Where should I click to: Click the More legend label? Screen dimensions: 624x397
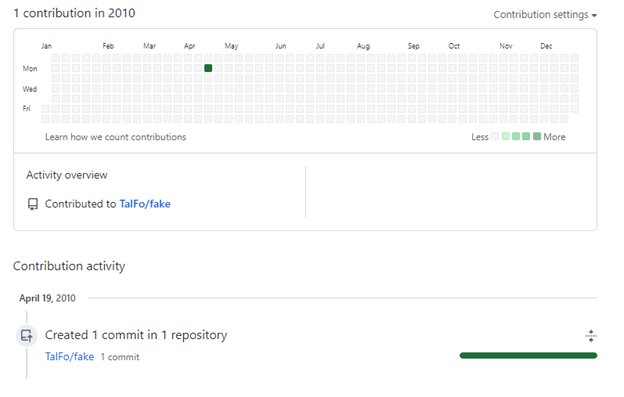click(554, 137)
